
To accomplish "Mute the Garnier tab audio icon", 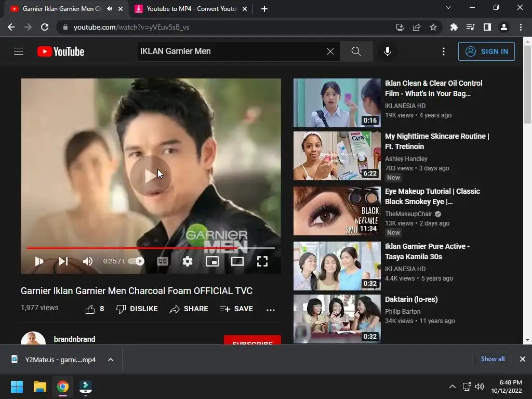I will pos(109,9).
